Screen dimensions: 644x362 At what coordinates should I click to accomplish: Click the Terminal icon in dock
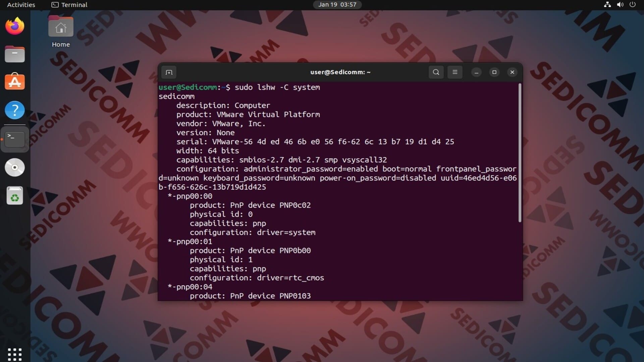tap(15, 139)
